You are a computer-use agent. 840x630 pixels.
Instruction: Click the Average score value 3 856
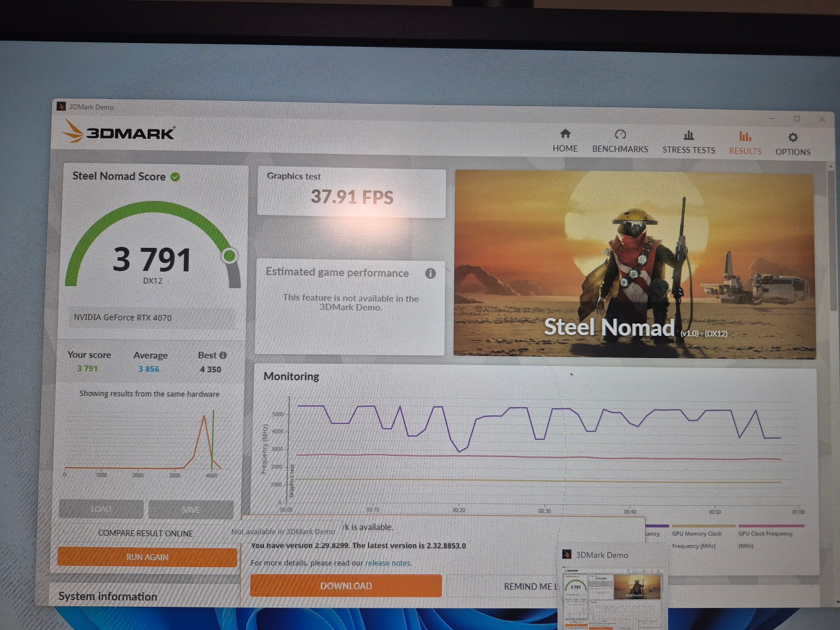148,369
